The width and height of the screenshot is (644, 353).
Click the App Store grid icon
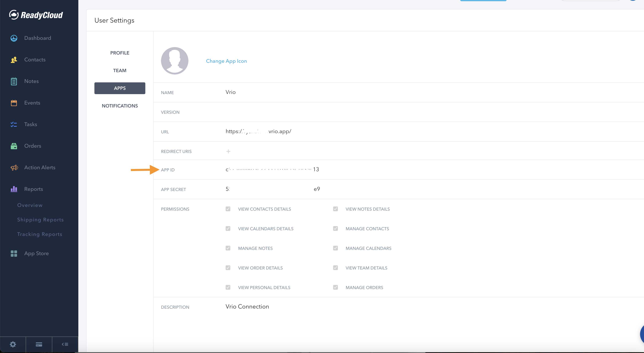[14, 254]
